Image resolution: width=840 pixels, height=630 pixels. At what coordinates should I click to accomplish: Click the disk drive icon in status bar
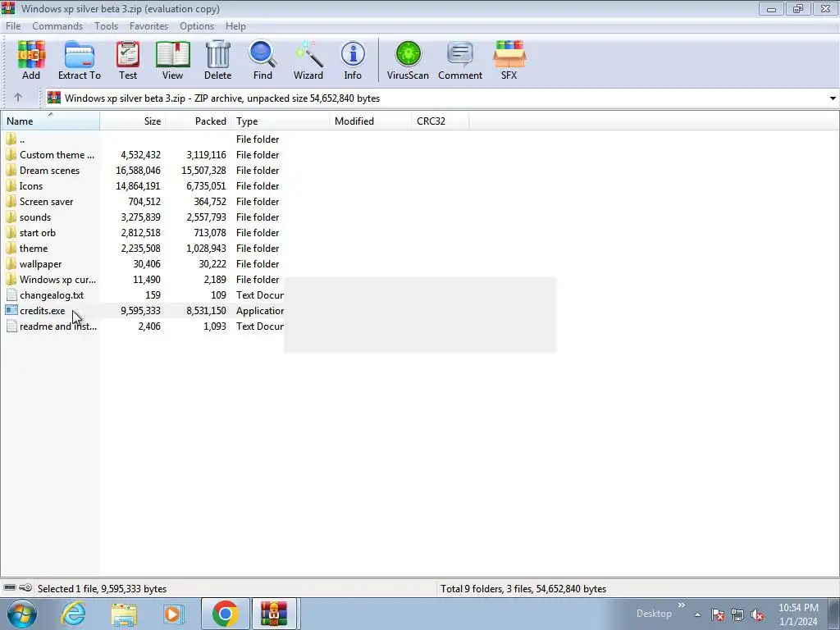[x=10, y=587]
